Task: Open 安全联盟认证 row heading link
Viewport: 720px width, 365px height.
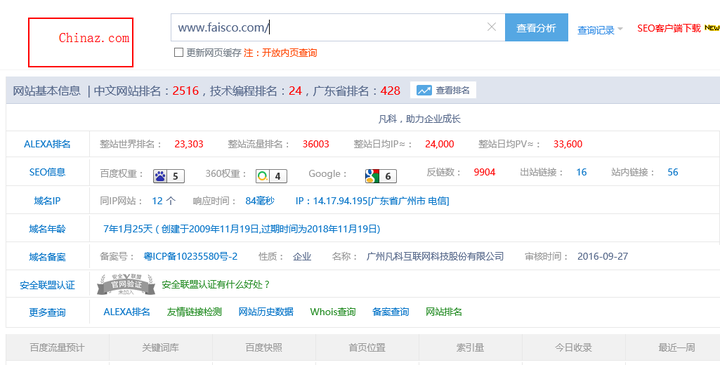Action: (x=47, y=285)
